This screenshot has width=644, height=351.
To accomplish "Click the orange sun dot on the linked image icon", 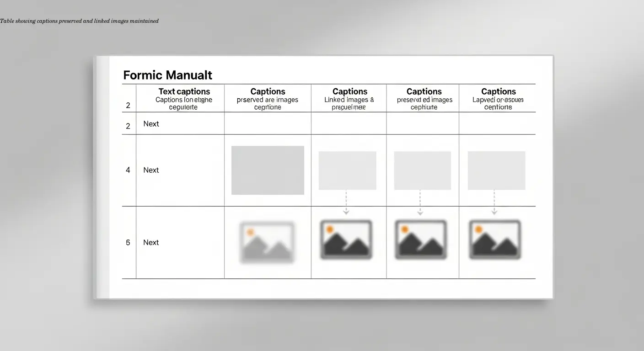I will pyautogui.click(x=329, y=229).
